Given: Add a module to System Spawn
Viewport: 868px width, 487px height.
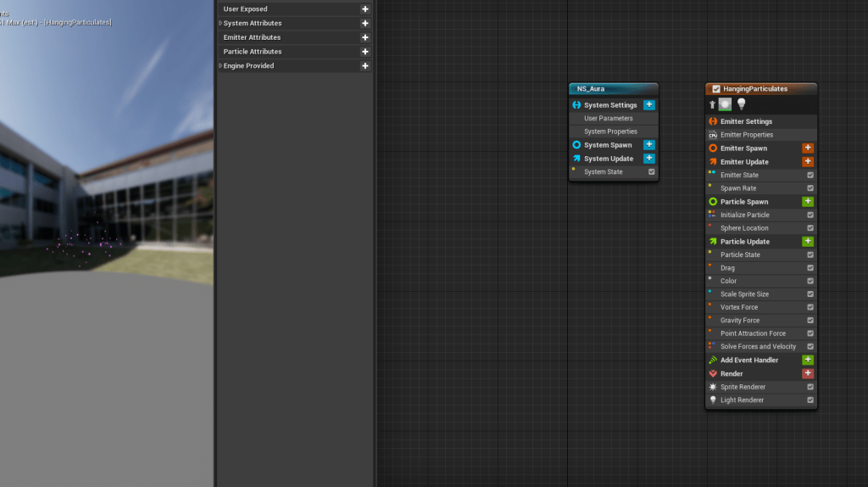Looking at the screenshot, I should coord(648,145).
